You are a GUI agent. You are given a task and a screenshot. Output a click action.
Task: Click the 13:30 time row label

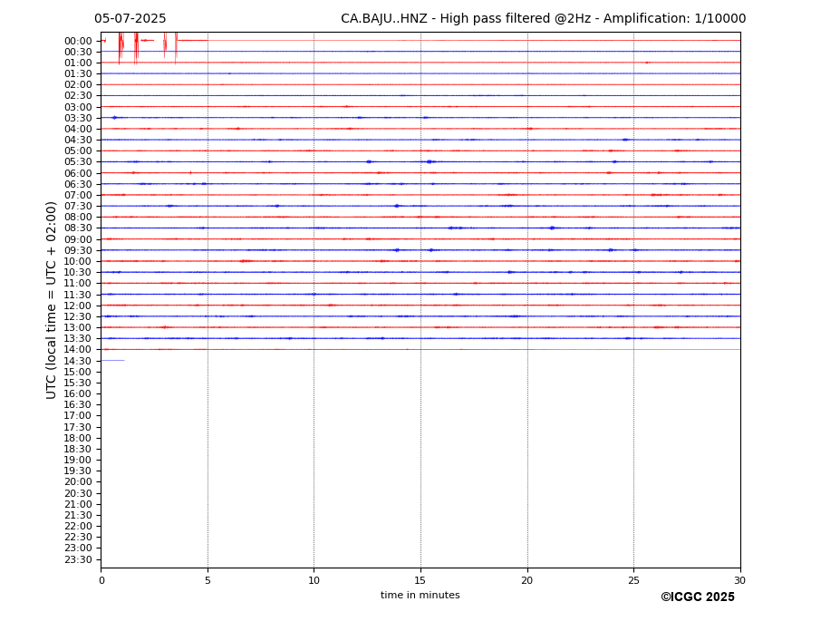point(78,339)
